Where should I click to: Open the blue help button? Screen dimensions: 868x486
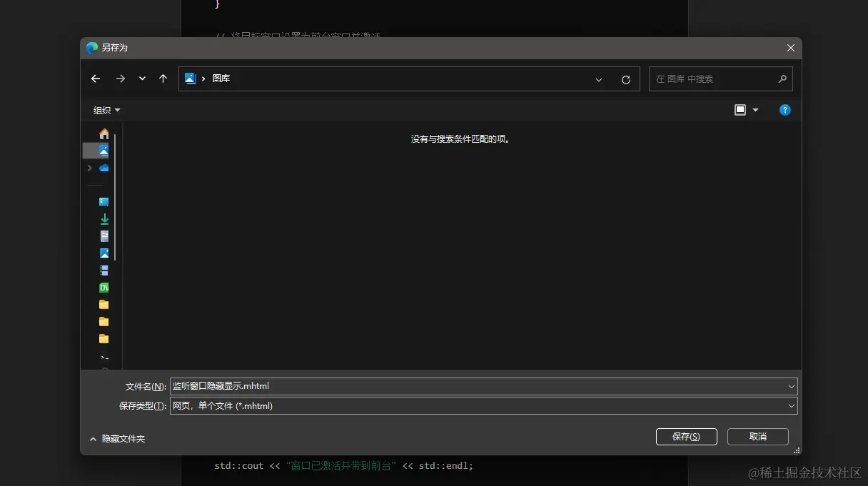785,110
